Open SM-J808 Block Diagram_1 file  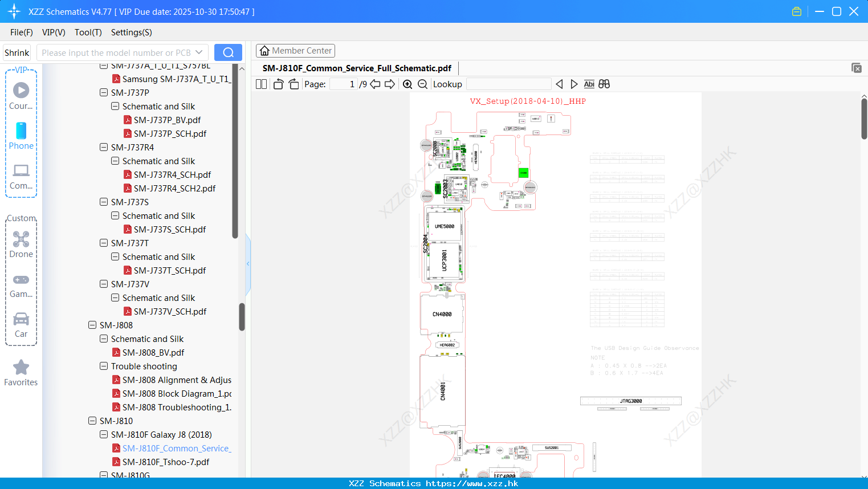[x=177, y=393]
